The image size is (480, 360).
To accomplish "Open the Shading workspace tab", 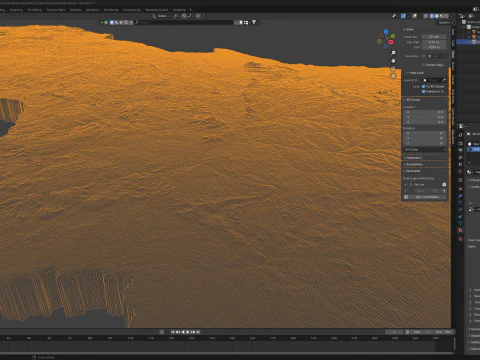I will point(75,10).
